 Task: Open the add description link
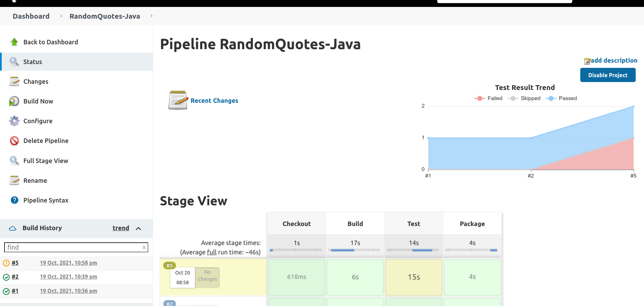pos(611,61)
